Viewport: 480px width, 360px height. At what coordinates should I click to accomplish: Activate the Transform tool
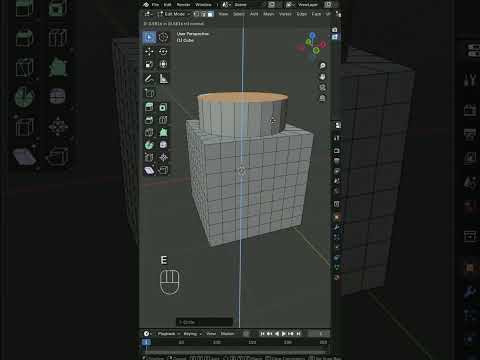pos(163,64)
